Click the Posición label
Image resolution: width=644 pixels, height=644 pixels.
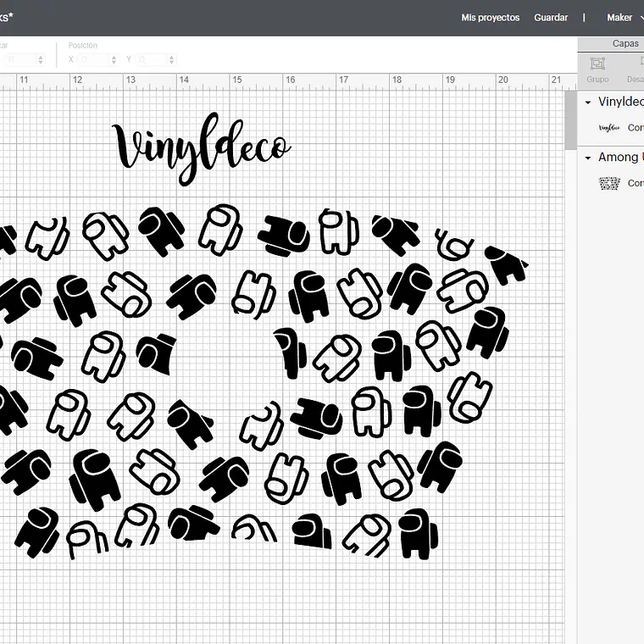coord(82,45)
